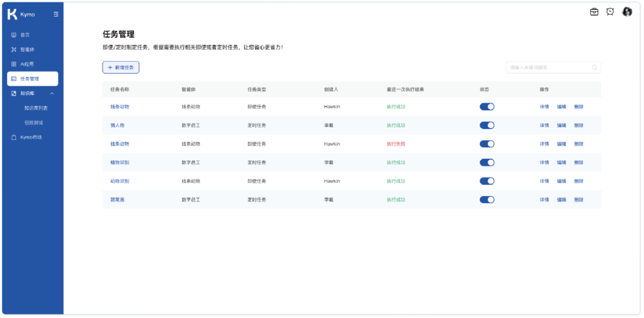This screenshot has width=644, height=318.
Task: Click 删除 in the 执行失败 row
Action: pos(578,144)
